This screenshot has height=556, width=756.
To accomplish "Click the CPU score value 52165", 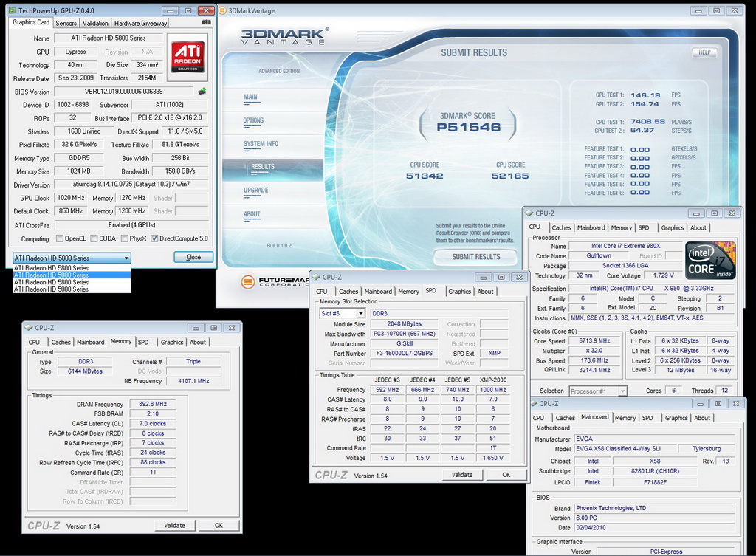I will 510,176.
